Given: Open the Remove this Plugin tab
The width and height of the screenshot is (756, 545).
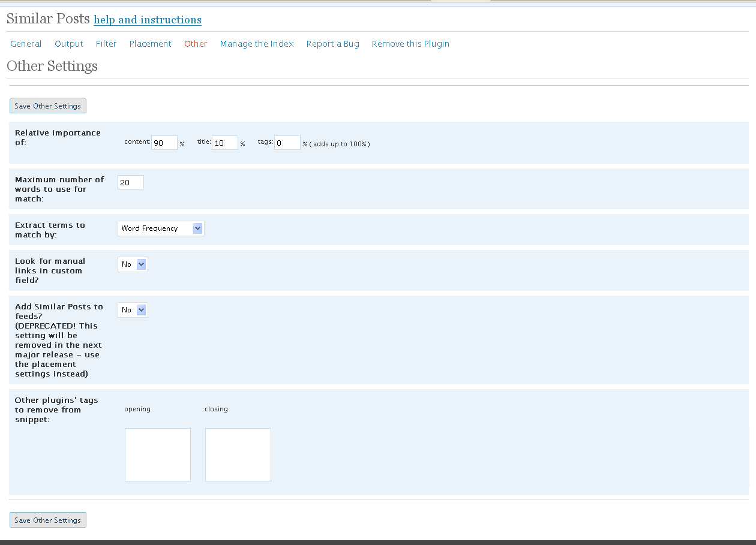Looking at the screenshot, I should pos(410,44).
